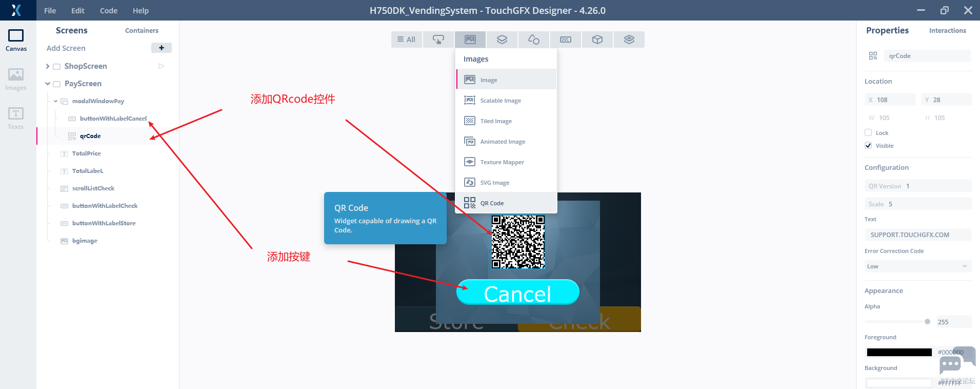Edit the Y location field
This screenshot has width=980, height=389.
(x=947, y=100)
